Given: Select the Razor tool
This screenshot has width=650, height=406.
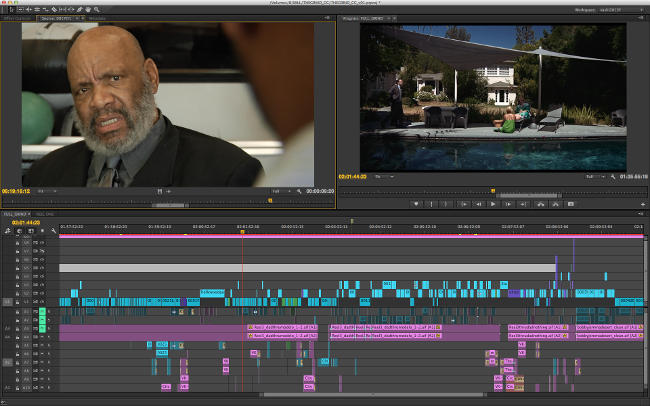Looking at the screenshot, I should tap(54, 9).
